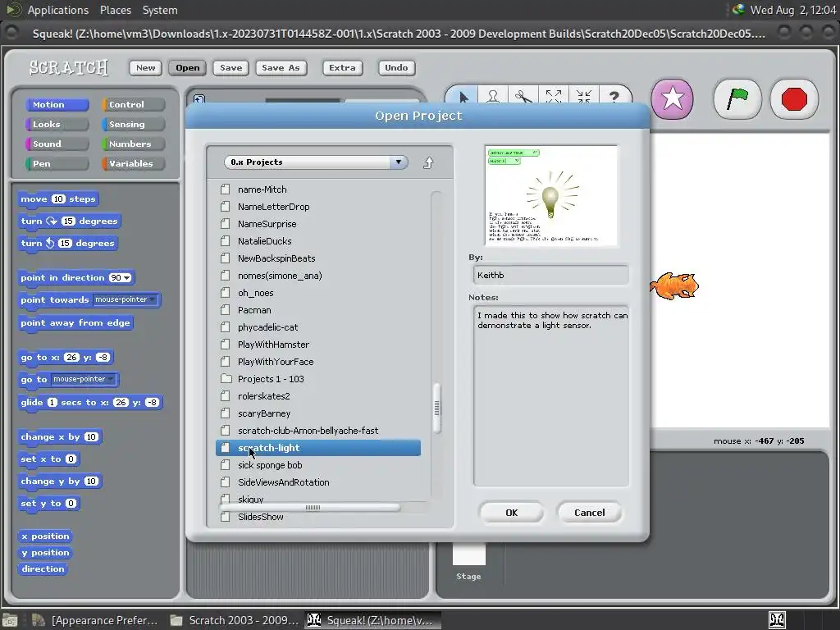
Task: Click the green flag start icon
Action: coord(737,99)
